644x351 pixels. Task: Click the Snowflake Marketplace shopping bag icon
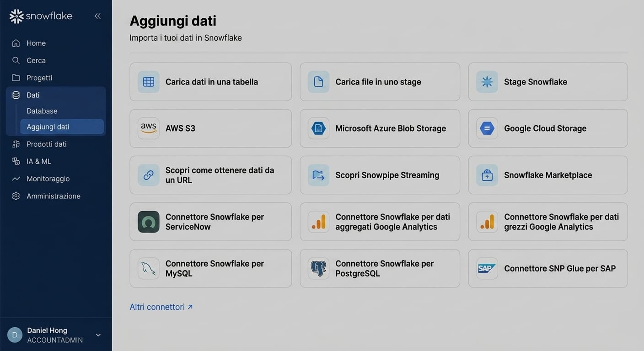pyautogui.click(x=487, y=175)
